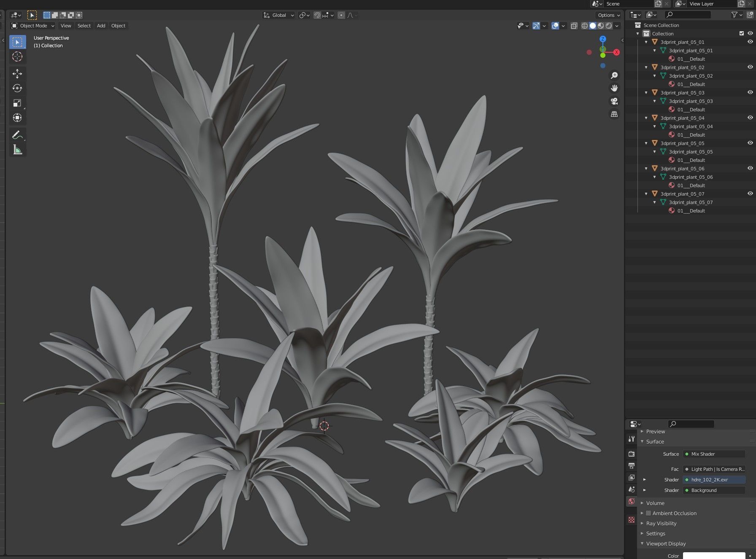Toggle snapping magnet in header
Viewport: 756px width, 559px height.
click(317, 15)
